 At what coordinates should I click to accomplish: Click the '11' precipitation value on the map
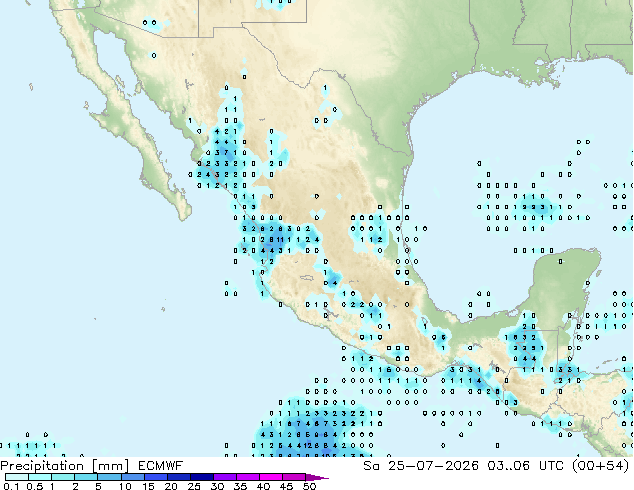click(280, 240)
